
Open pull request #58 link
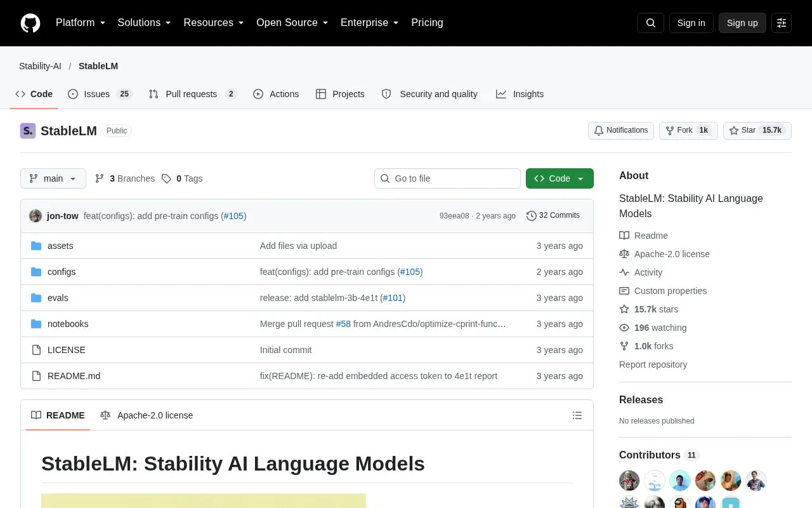coord(343,324)
